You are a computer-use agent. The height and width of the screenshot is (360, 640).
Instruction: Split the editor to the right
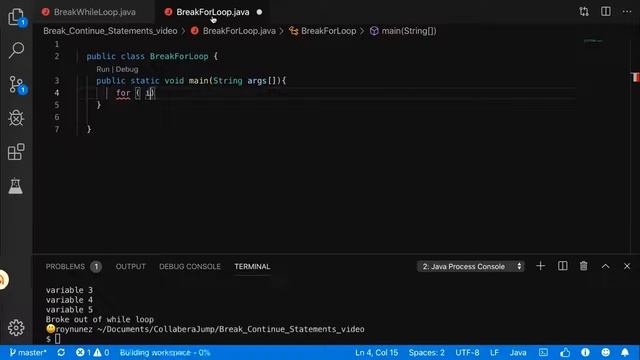pos(606,11)
